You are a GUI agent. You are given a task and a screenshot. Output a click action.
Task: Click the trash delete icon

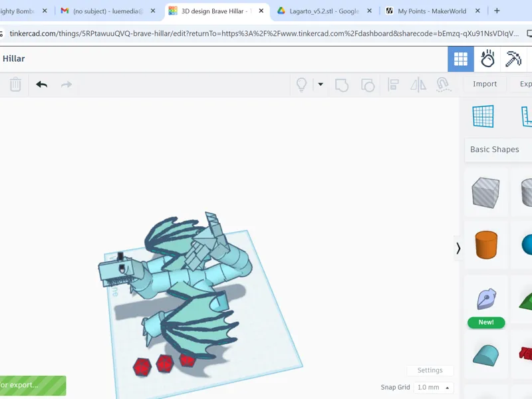15,84
